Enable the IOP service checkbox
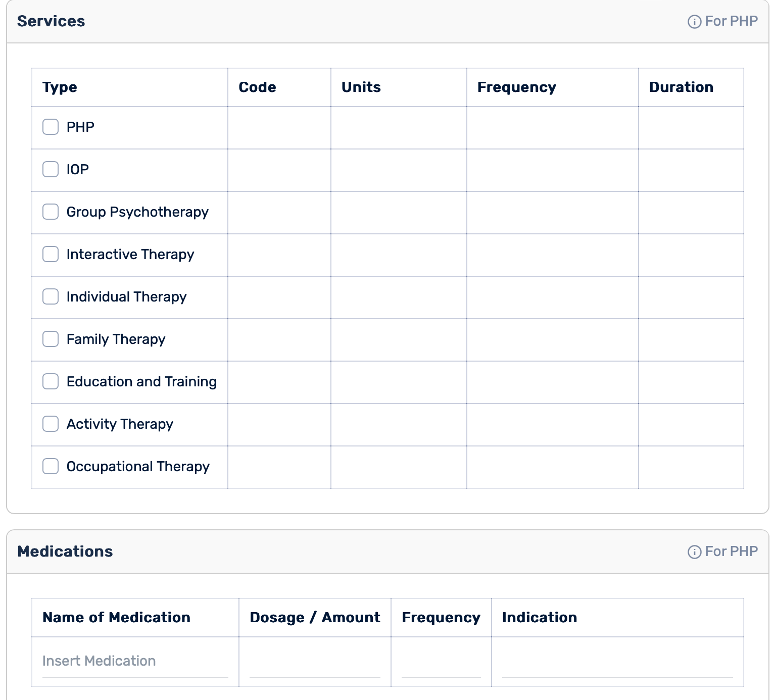 pos(51,169)
